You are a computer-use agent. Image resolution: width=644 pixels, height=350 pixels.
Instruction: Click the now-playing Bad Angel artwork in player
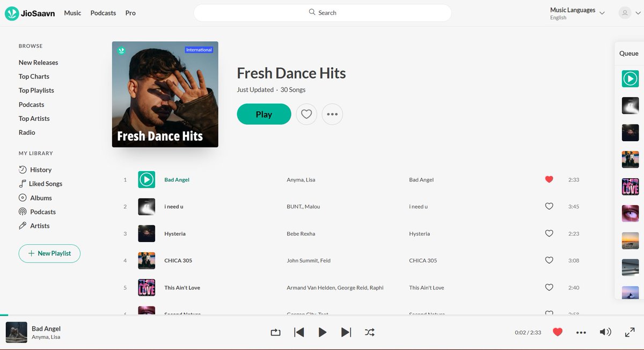click(x=16, y=332)
